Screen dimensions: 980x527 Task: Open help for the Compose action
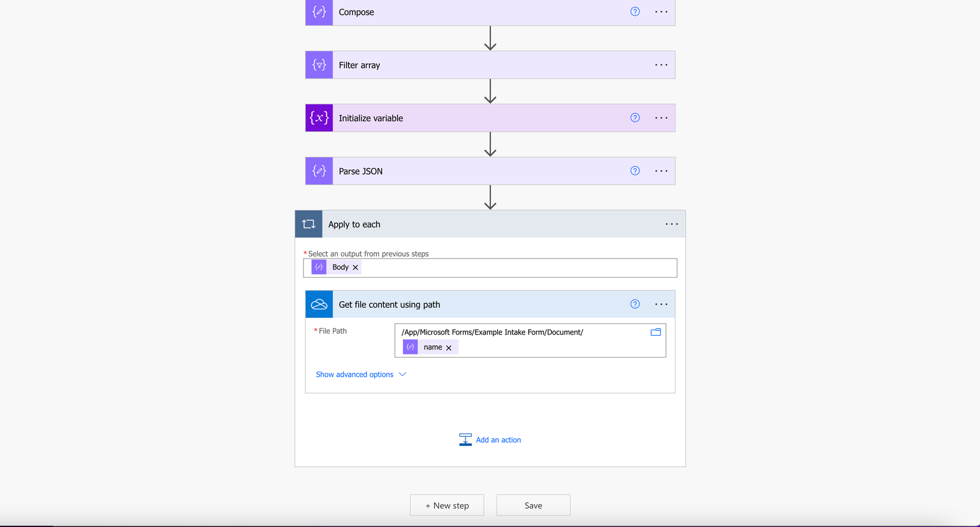tap(635, 12)
